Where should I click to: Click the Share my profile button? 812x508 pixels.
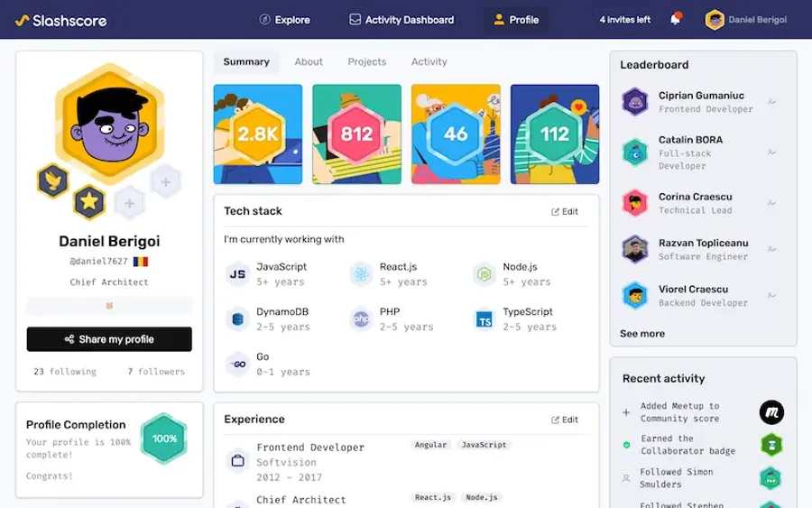[x=109, y=339]
